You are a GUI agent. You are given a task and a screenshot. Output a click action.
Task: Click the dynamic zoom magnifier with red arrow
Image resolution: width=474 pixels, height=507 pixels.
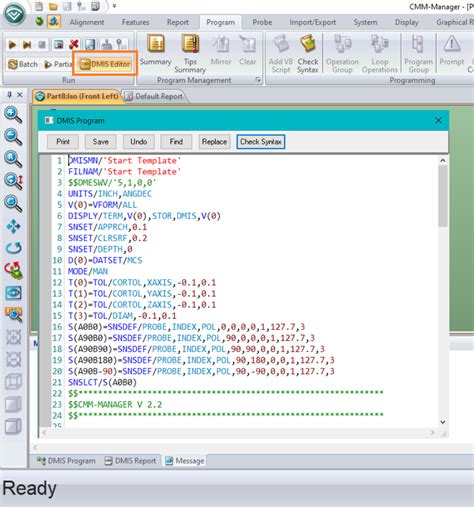(13, 181)
